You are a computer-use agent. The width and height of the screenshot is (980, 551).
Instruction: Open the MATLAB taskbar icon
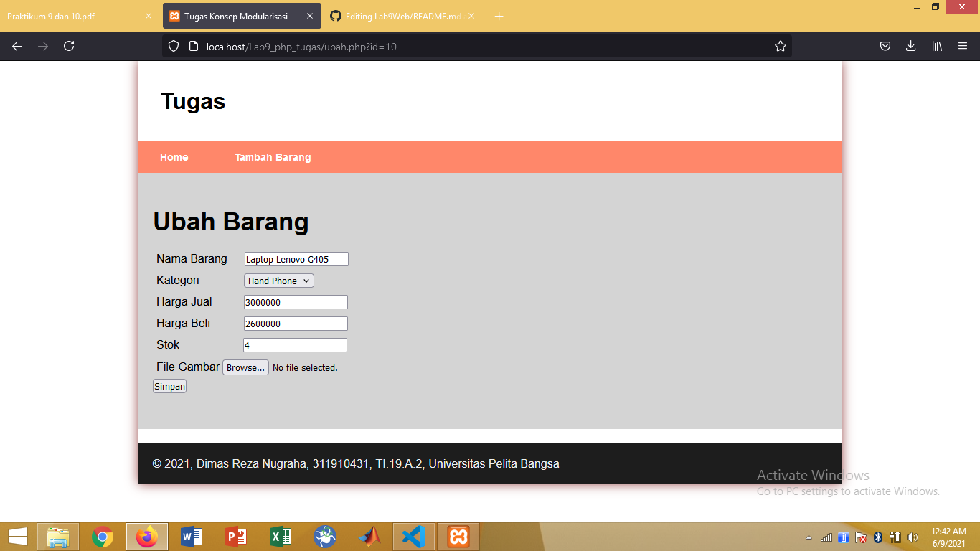click(369, 537)
